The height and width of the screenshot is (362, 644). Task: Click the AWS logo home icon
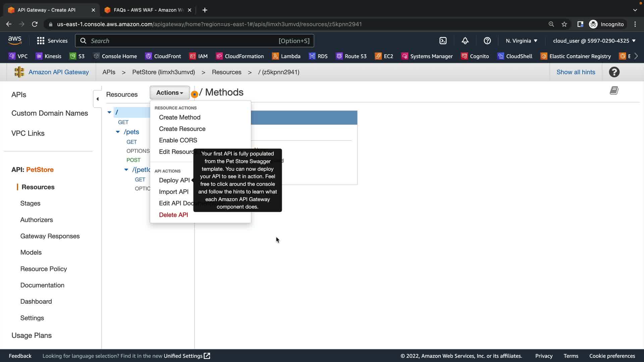15,41
